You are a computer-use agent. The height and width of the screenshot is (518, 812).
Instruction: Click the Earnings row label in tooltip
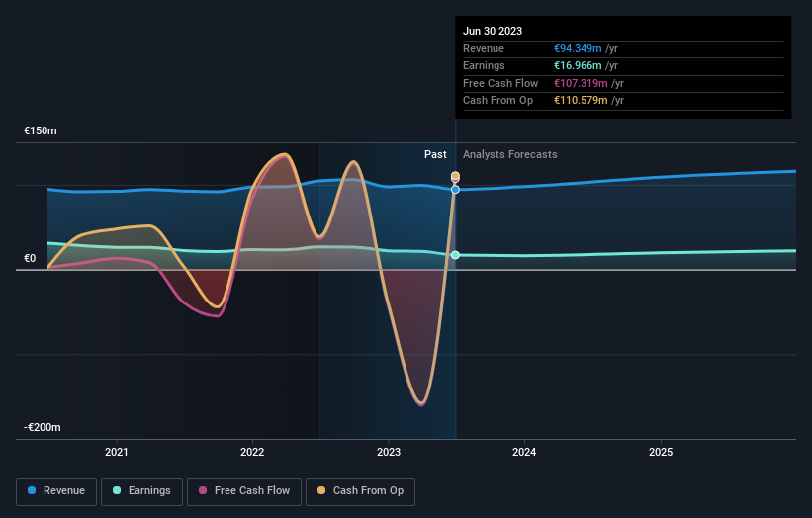(x=485, y=65)
